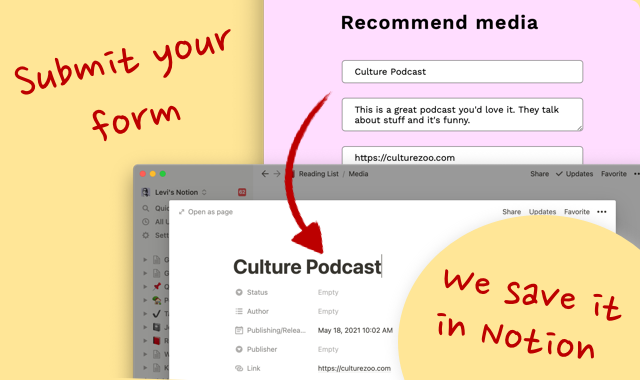The width and height of the screenshot is (640, 380).
Task: Click Share in the page popup
Action: [x=511, y=212]
